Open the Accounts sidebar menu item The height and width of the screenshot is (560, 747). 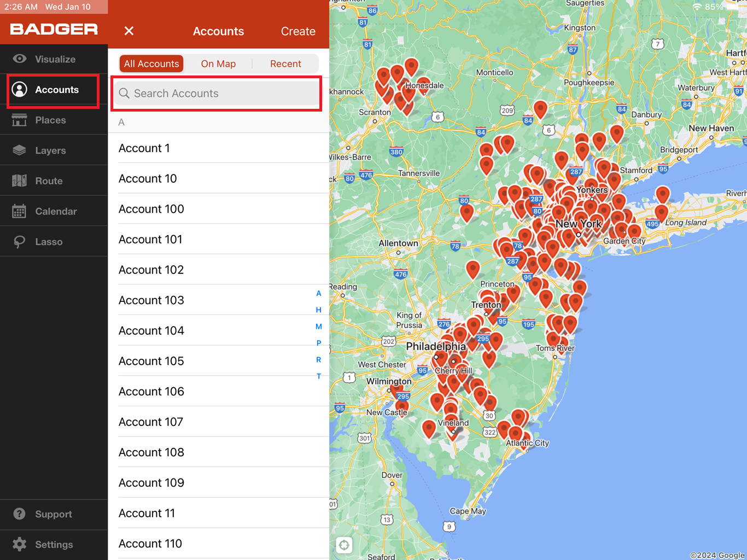(54, 90)
